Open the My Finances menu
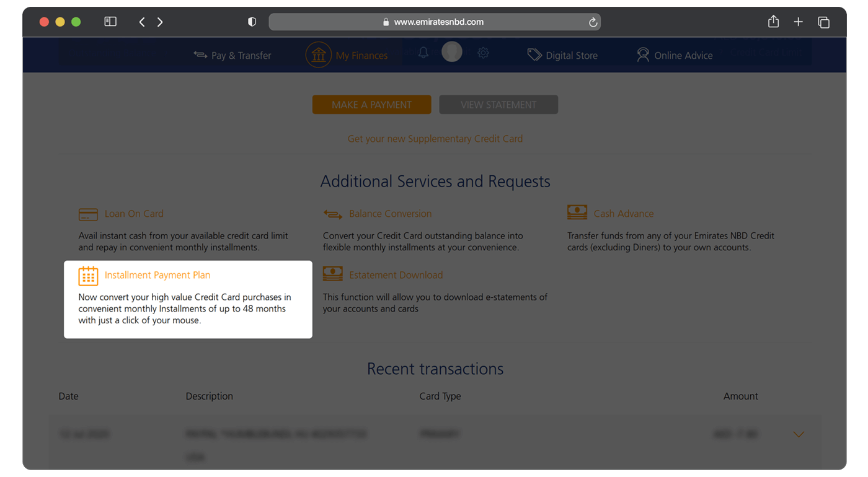The height and width of the screenshot is (477, 868). (x=361, y=55)
